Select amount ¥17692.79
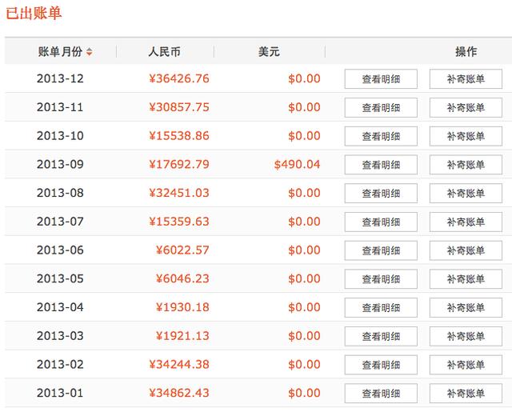512x420 pixels. (179, 165)
